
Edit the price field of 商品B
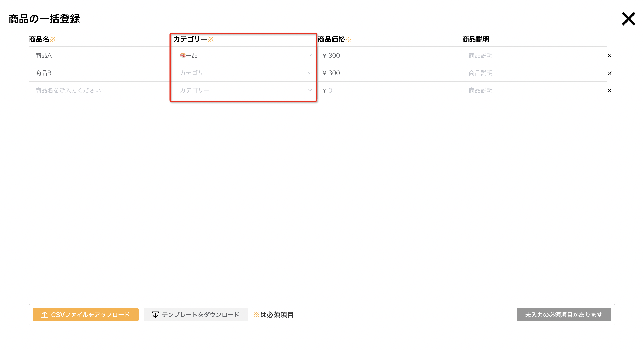[390, 73]
